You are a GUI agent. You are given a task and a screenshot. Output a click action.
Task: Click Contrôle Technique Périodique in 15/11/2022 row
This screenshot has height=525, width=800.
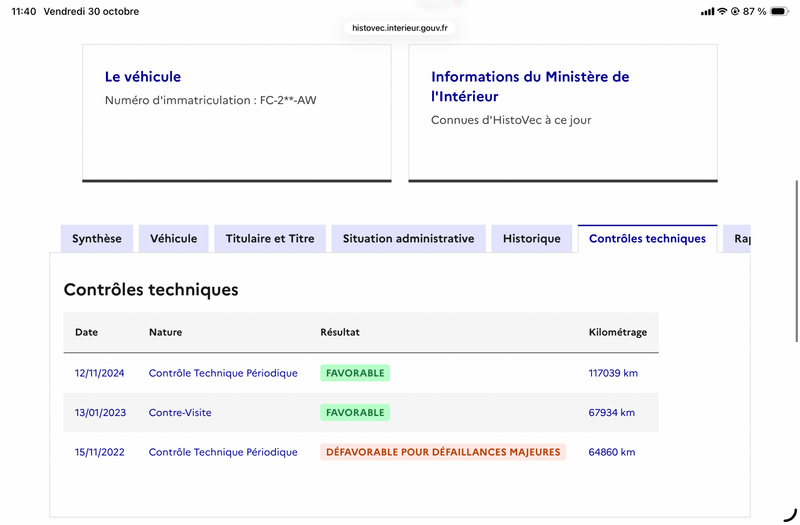[x=223, y=452]
